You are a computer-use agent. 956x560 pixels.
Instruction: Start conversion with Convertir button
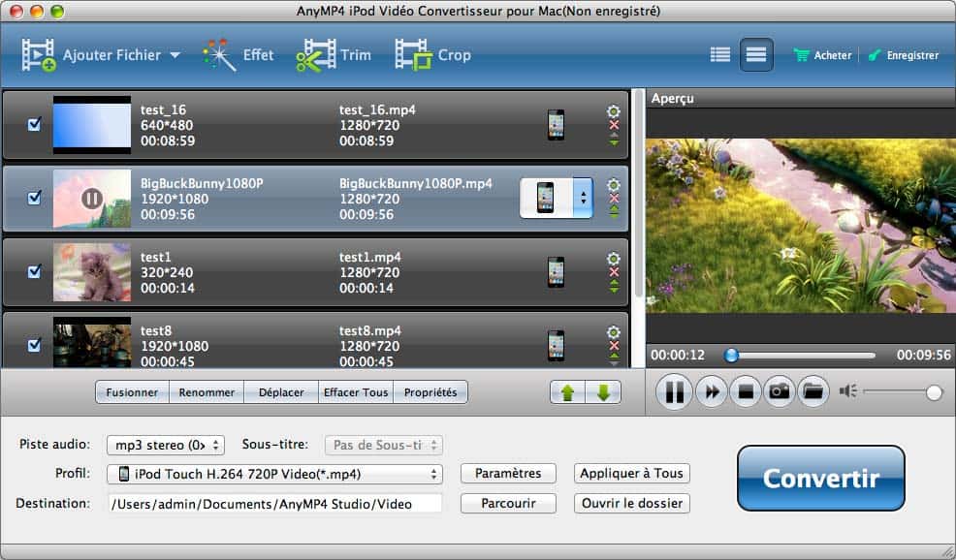(820, 479)
